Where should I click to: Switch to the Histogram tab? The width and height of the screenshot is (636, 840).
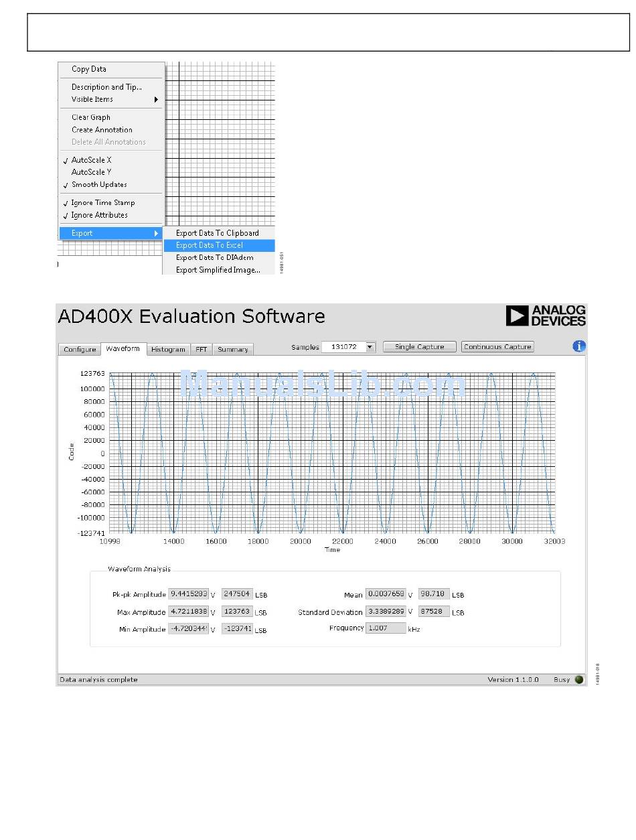(168, 350)
